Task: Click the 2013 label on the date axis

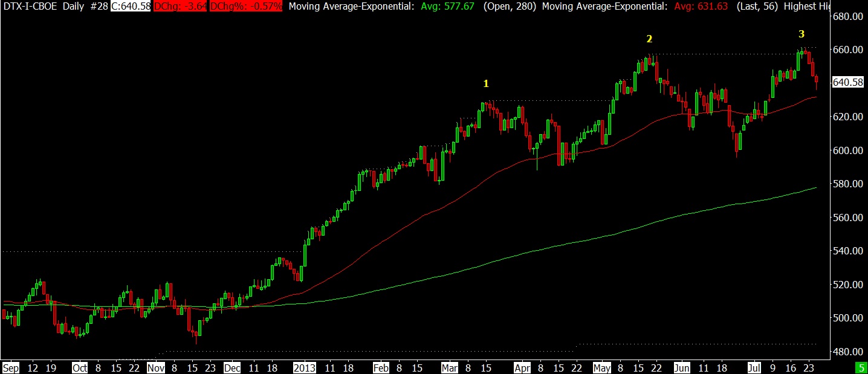Action: 305,367
